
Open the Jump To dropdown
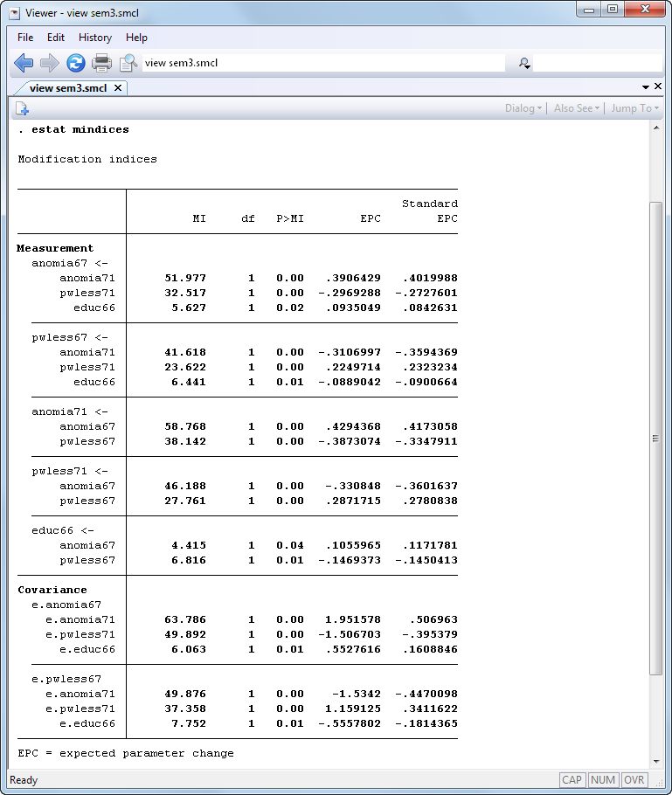coord(634,108)
